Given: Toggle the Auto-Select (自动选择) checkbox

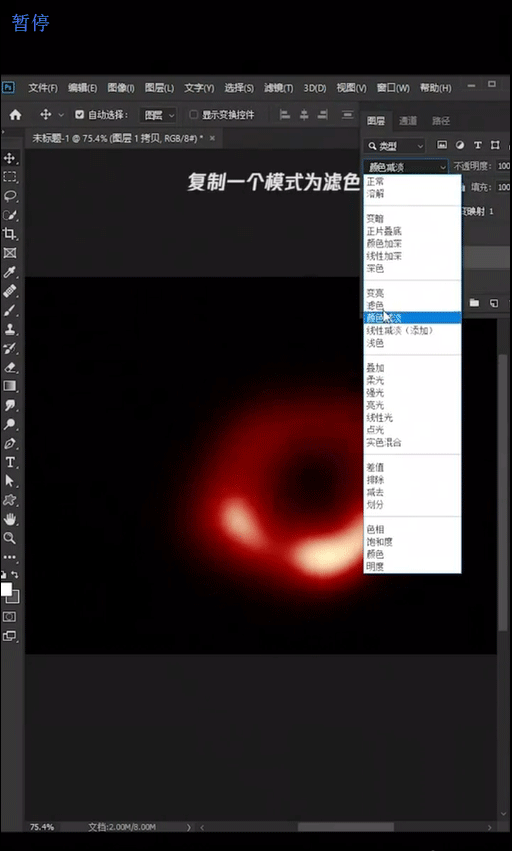Looking at the screenshot, I should (x=79, y=115).
